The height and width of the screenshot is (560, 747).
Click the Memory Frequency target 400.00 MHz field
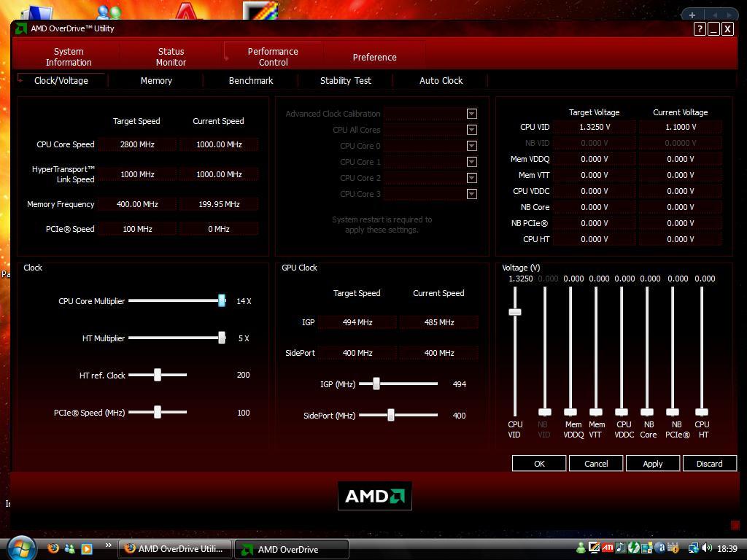pyautogui.click(x=137, y=204)
